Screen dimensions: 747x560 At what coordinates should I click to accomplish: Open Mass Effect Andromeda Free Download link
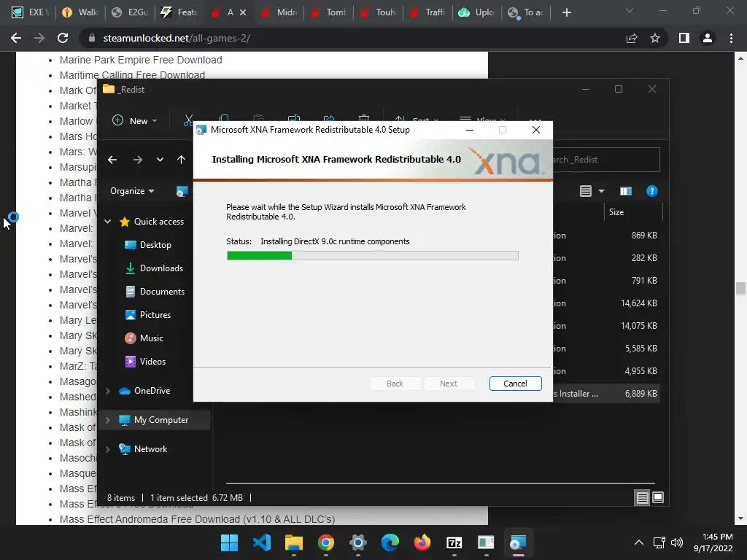[197, 519]
